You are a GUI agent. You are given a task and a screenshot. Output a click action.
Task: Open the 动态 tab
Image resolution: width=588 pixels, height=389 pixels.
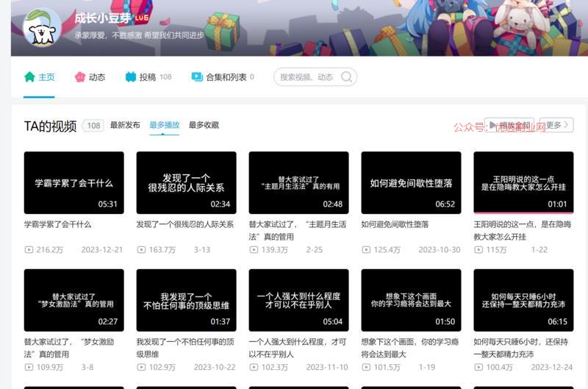click(90, 77)
